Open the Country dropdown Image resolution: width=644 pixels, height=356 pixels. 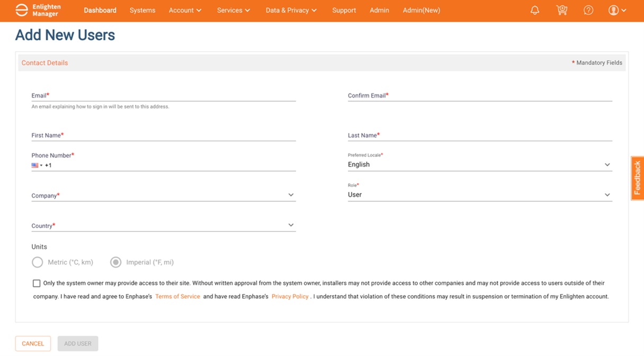click(x=163, y=225)
